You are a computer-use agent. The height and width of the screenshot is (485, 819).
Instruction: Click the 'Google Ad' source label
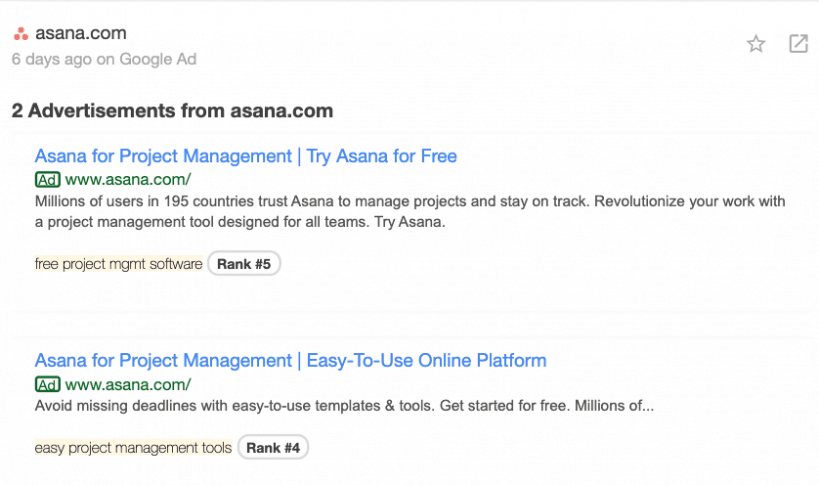click(x=158, y=59)
